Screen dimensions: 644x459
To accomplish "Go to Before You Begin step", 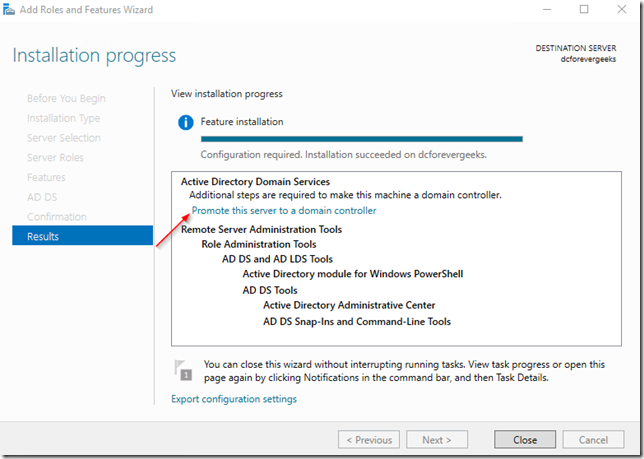I will [x=66, y=98].
